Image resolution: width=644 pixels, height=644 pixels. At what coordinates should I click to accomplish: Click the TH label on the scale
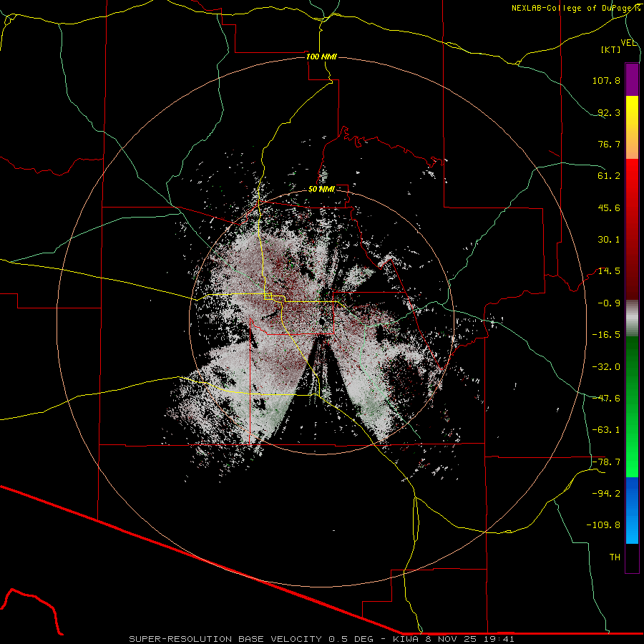(x=615, y=557)
